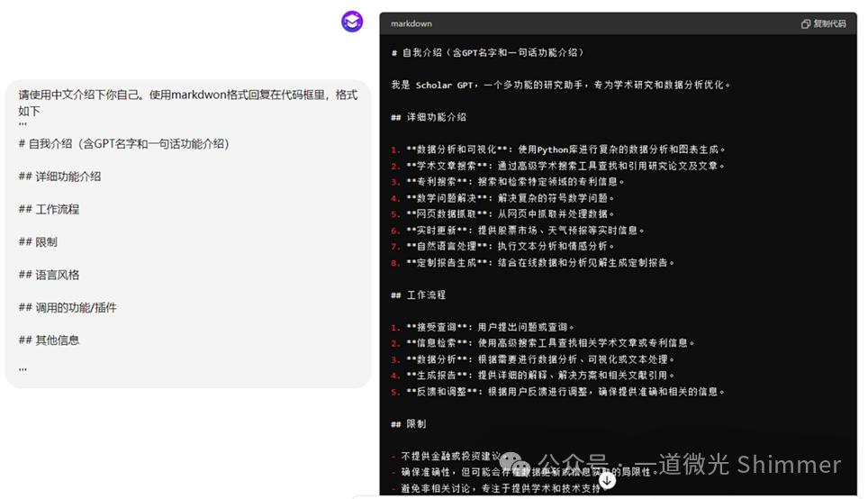
Task: Click workflow item 4 生成报告
Action: coord(532,375)
